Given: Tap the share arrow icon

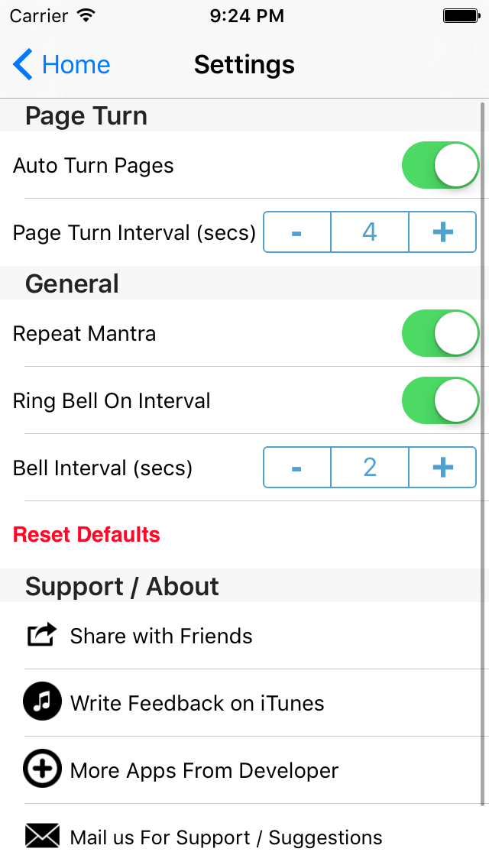Looking at the screenshot, I should (42, 635).
